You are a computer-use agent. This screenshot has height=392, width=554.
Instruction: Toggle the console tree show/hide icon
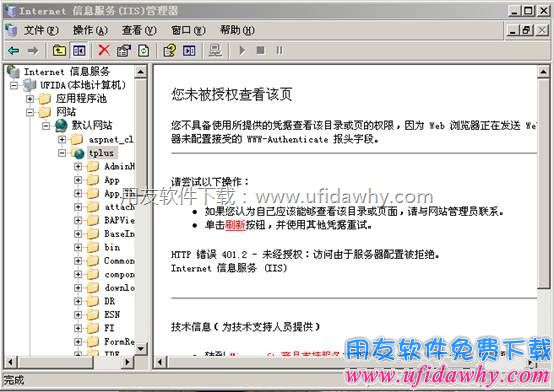(x=79, y=51)
